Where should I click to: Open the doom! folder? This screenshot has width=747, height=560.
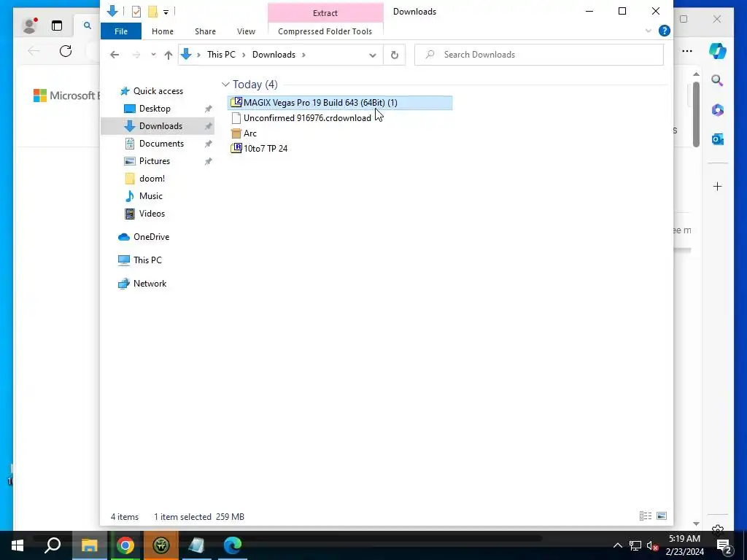coord(152,179)
